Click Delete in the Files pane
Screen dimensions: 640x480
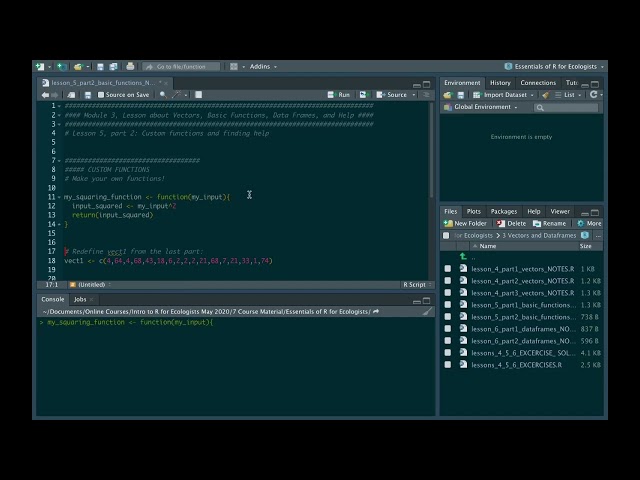coord(511,223)
